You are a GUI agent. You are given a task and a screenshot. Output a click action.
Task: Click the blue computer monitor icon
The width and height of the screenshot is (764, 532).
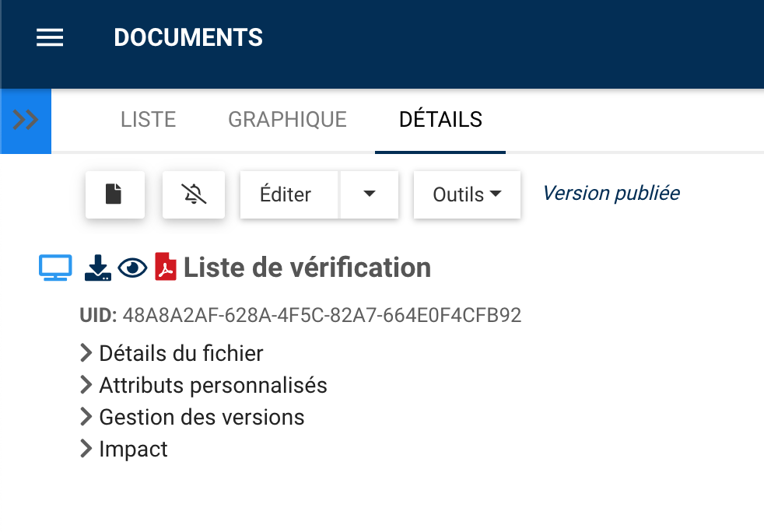pos(55,268)
